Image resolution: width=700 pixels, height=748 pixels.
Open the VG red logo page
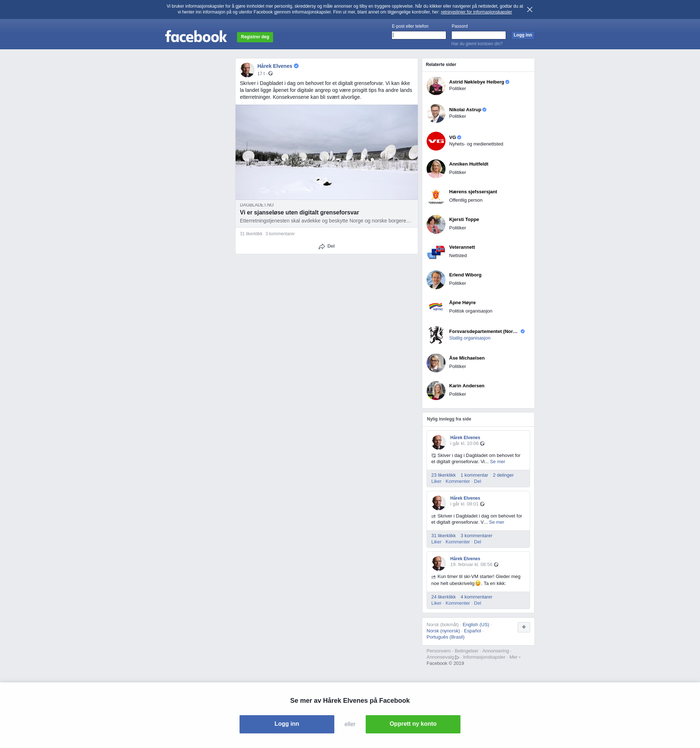tap(436, 141)
